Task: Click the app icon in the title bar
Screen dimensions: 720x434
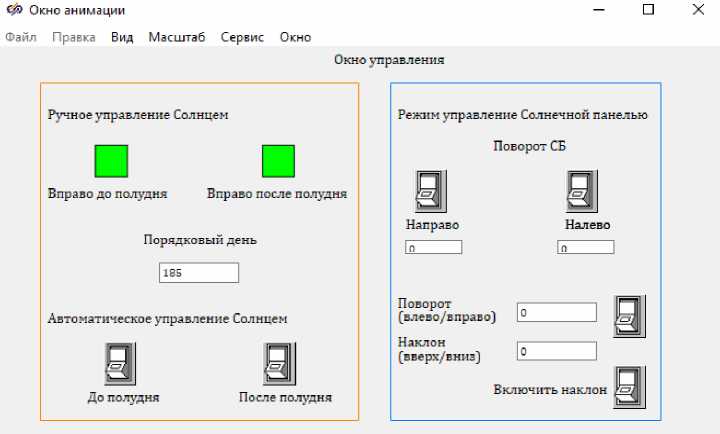Action: (x=14, y=10)
